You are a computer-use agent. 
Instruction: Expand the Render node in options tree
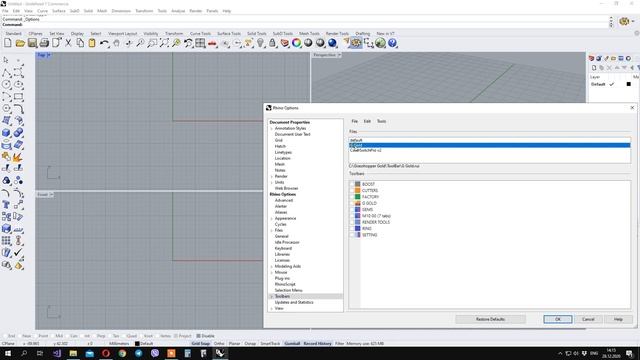point(272,176)
